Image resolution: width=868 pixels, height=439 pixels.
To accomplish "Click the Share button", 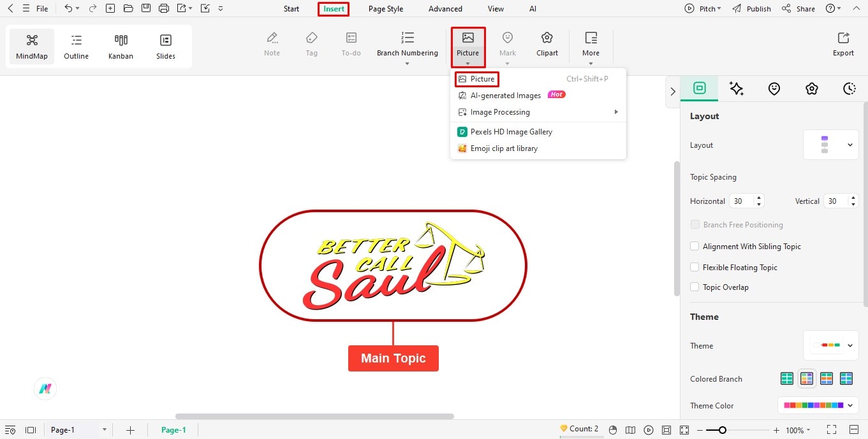I will (x=798, y=9).
